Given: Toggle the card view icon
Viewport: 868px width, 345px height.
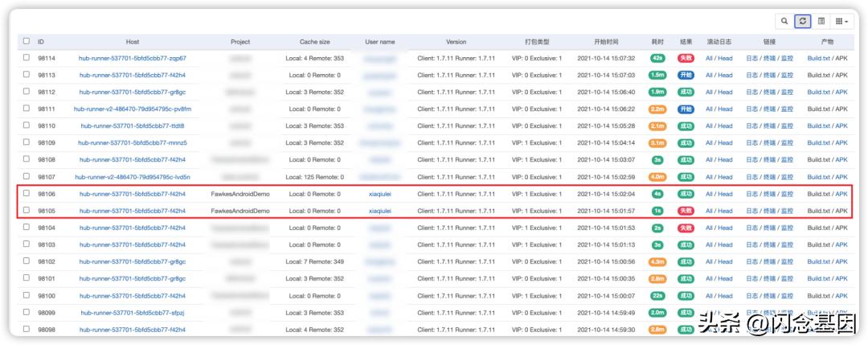Looking at the screenshot, I should coord(821,21).
